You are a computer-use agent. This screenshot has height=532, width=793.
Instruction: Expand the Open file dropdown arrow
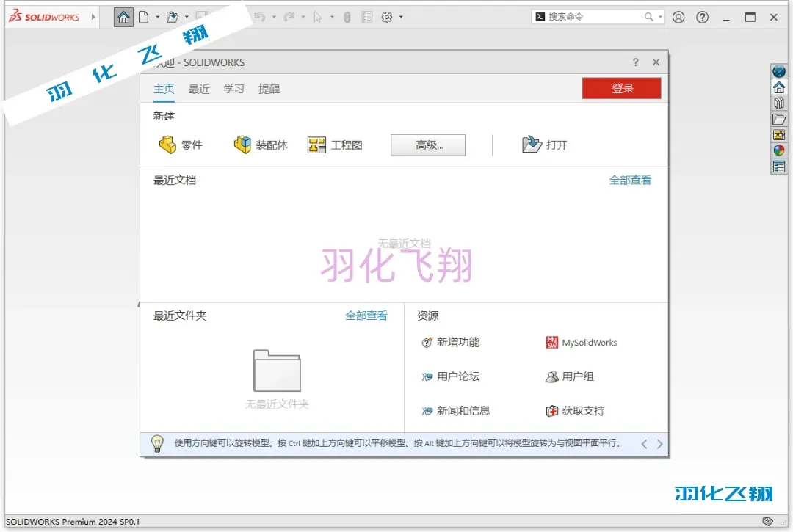187,17
